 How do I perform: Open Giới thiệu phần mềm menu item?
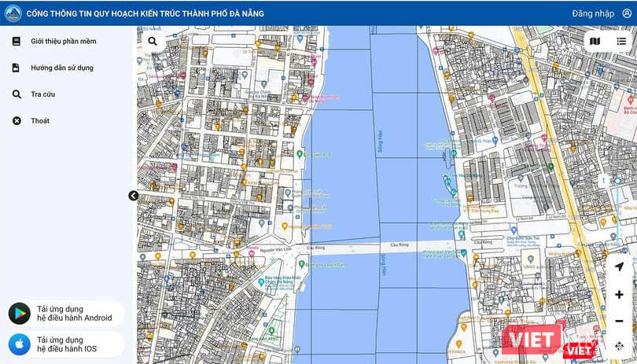(x=63, y=41)
